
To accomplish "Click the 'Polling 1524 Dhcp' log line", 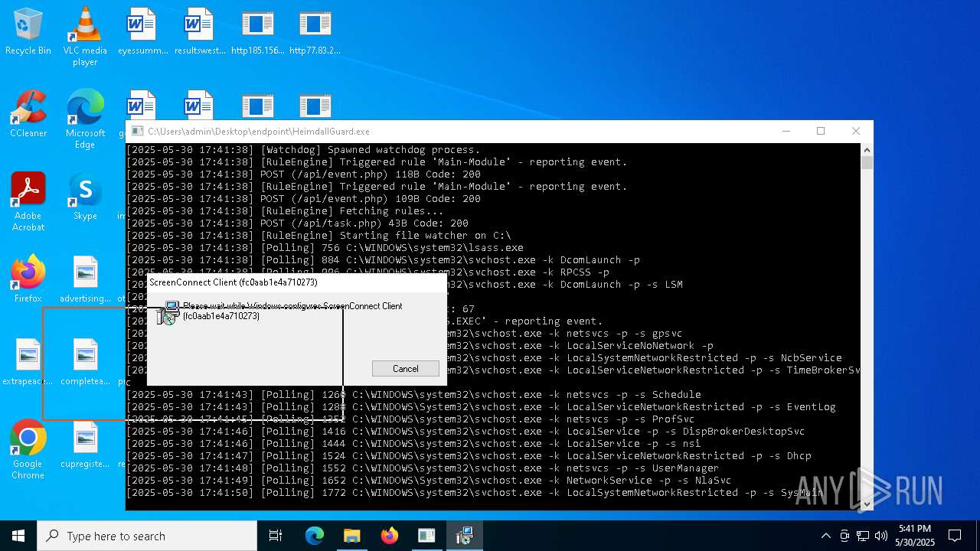I will click(469, 456).
